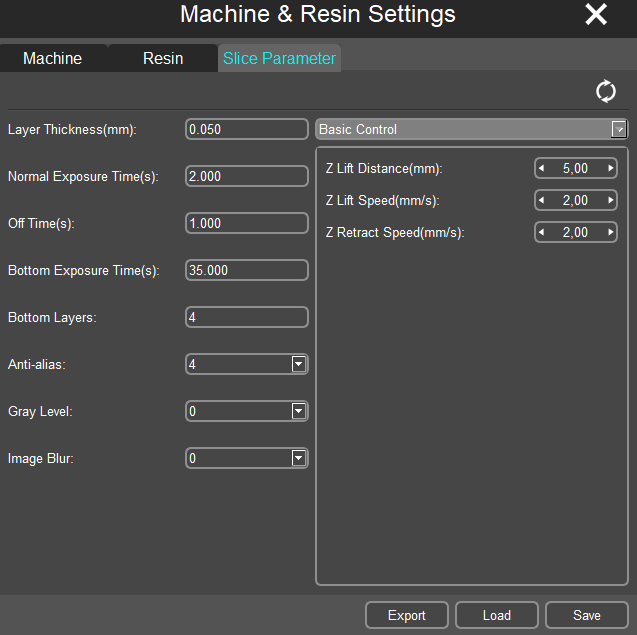Click the refresh/reset parameters icon
The image size is (637, 635).
click(605, 91)
